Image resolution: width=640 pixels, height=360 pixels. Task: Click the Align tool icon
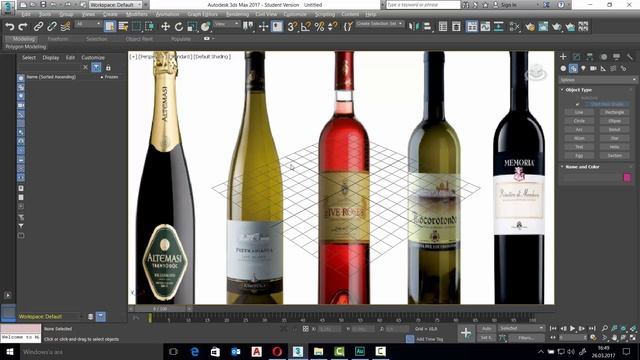coord(427,27)
